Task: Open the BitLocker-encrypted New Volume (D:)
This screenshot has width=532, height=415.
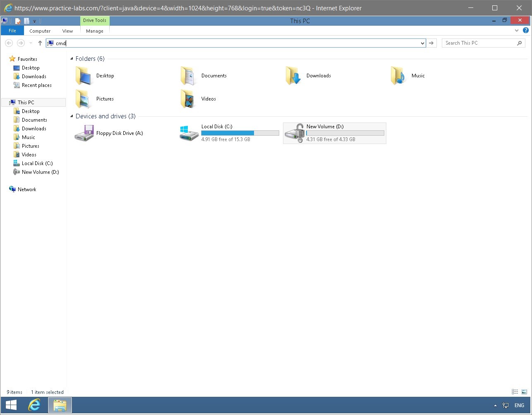Action: (325, 127)
